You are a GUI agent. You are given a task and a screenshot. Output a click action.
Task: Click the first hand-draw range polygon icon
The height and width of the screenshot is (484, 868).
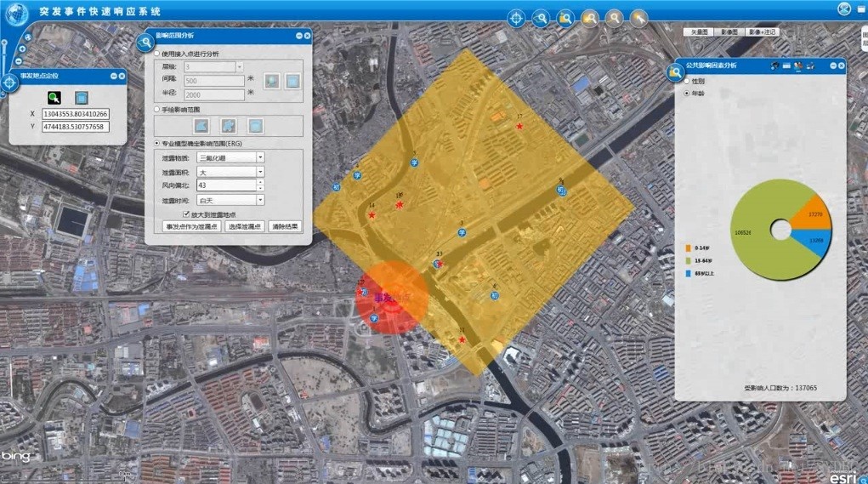tap(201, 126)
